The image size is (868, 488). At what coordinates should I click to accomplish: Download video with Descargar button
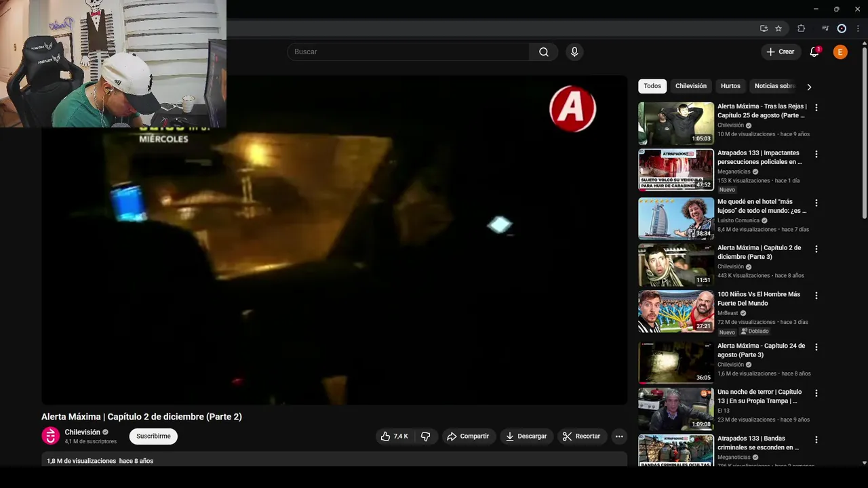tap(526, 436)
